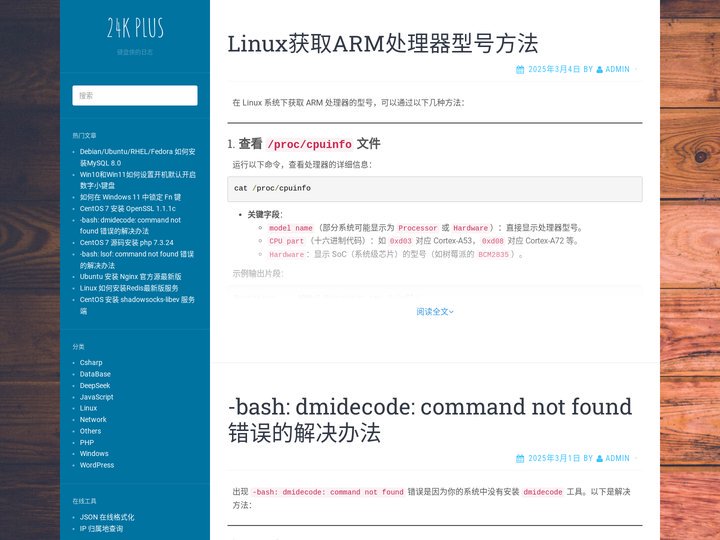Open article about installing MySQL 8.0
This screenshot has height=540, width=720.
click(x=137, y=157)
